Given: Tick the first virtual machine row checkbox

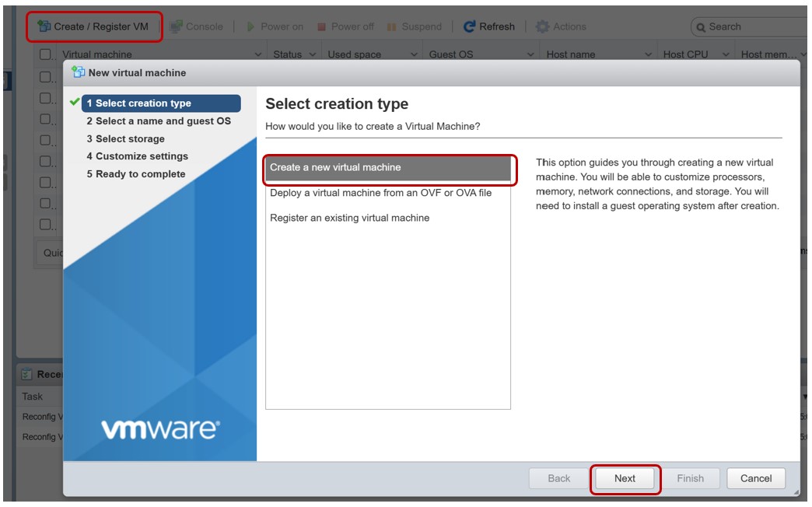Looking at the screenshot, I should tap(46, 78).
